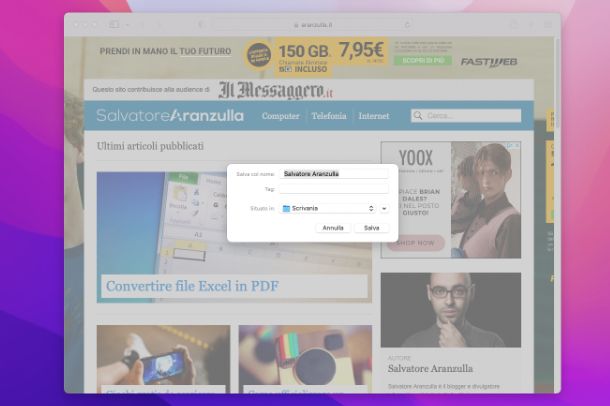
Task: Click the 'Salva col nome' filename field
Action: (x=334, y=174)
